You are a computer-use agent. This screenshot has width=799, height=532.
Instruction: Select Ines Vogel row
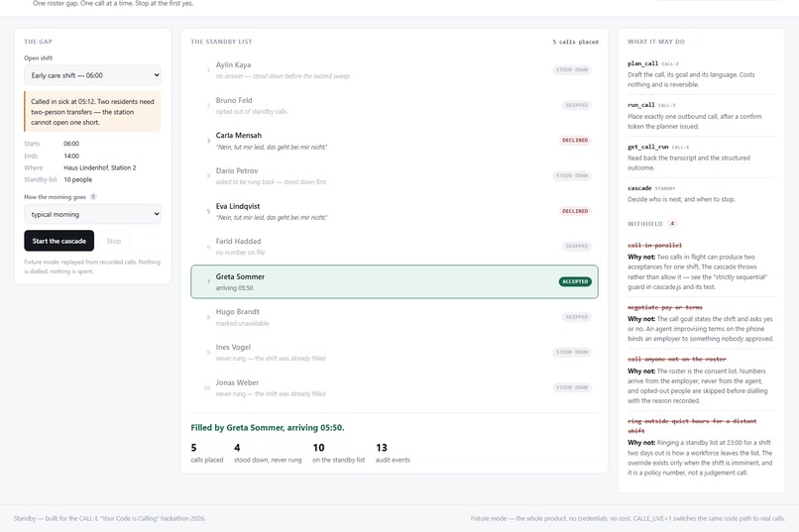[394, 353]
